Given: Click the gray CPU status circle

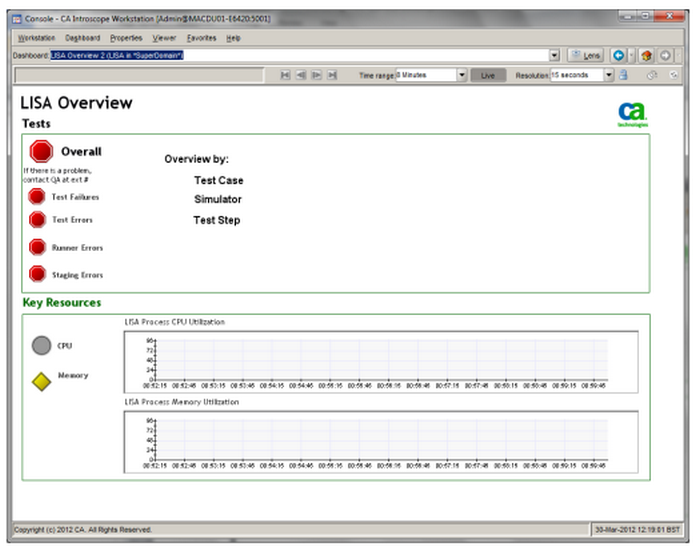Looking at the screenshot, I should click(42, 346).
